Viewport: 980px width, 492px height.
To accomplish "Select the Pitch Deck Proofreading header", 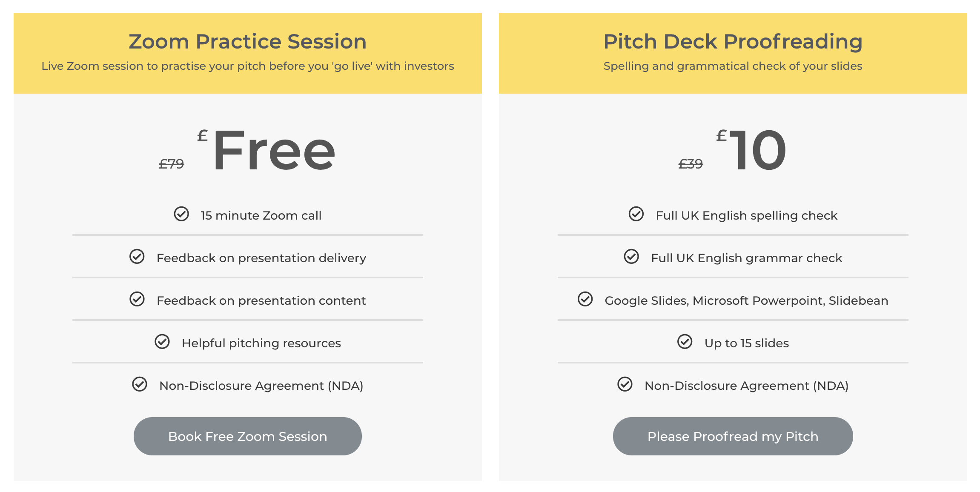I will (x=733, y=41).
